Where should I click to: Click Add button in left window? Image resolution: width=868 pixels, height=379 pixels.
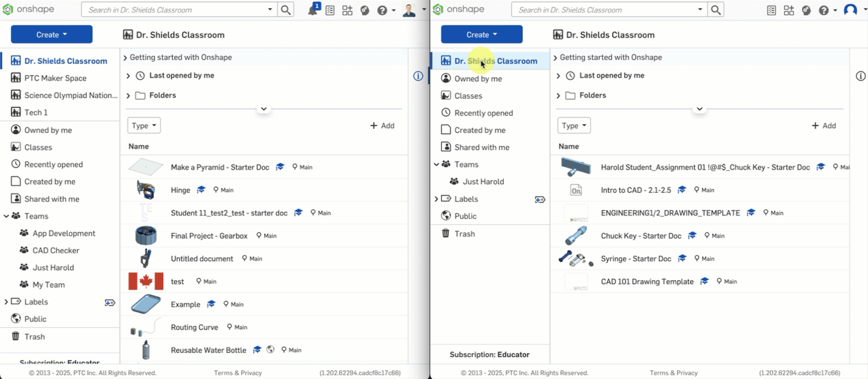pyautogui.click(x=383, y=125)
